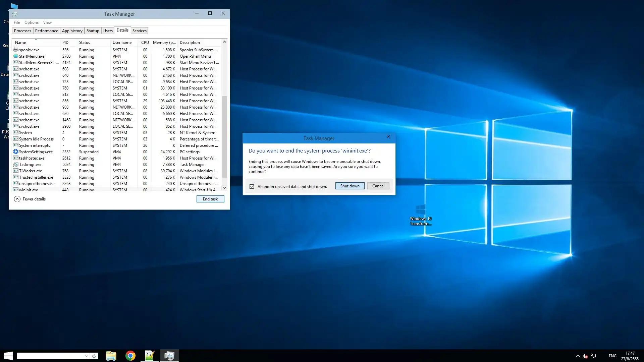This screenshot has width=644, height=362.
Task: Click the volume muted tray icon
Action: tap(585, 356)
